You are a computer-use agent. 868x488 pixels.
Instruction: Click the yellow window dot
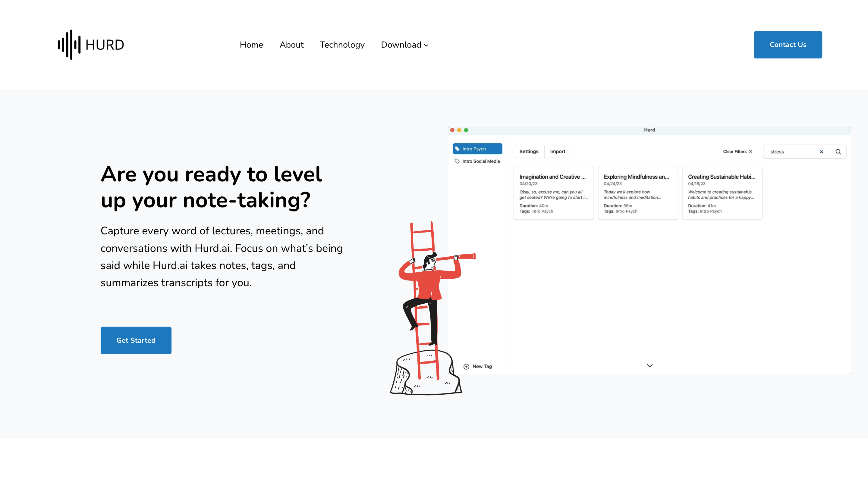[459, 130]
